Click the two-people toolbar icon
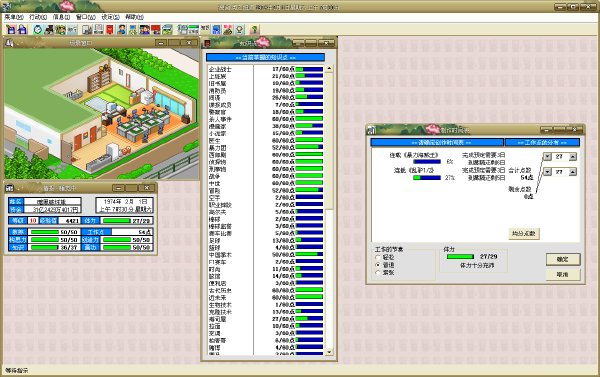Viewport: 600px width, 377px height. click(144, 29)
